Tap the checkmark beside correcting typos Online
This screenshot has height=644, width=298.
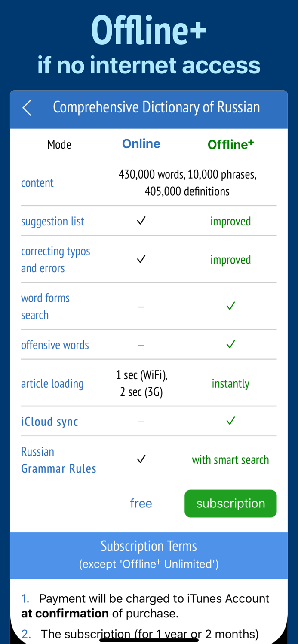[x=141, y=259]
